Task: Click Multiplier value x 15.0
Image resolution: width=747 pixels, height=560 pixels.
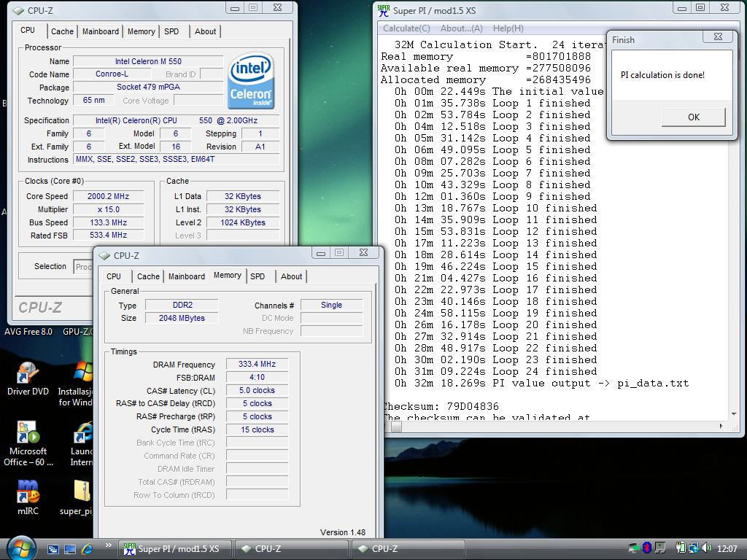Action: (x=108, y=209)
